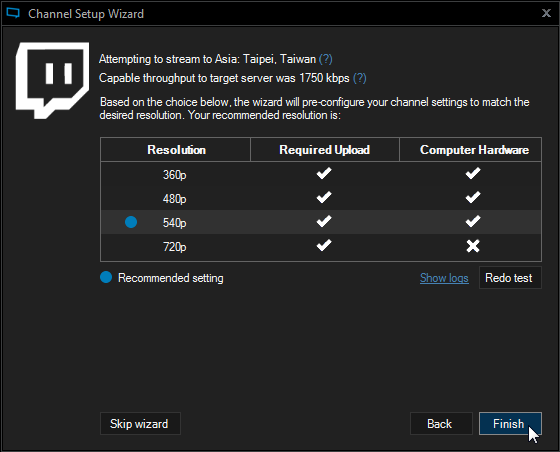Viewport: 560px width, 452px height.
Task: Click 480p Required Upload checkmark
Action: click(324, 197)
